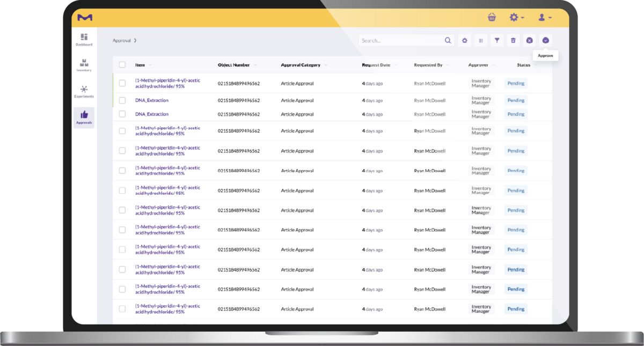The height and width of the screenshot is (346, 644).
Task: Click the columns view icon
Action: click(x=481, y=40)
